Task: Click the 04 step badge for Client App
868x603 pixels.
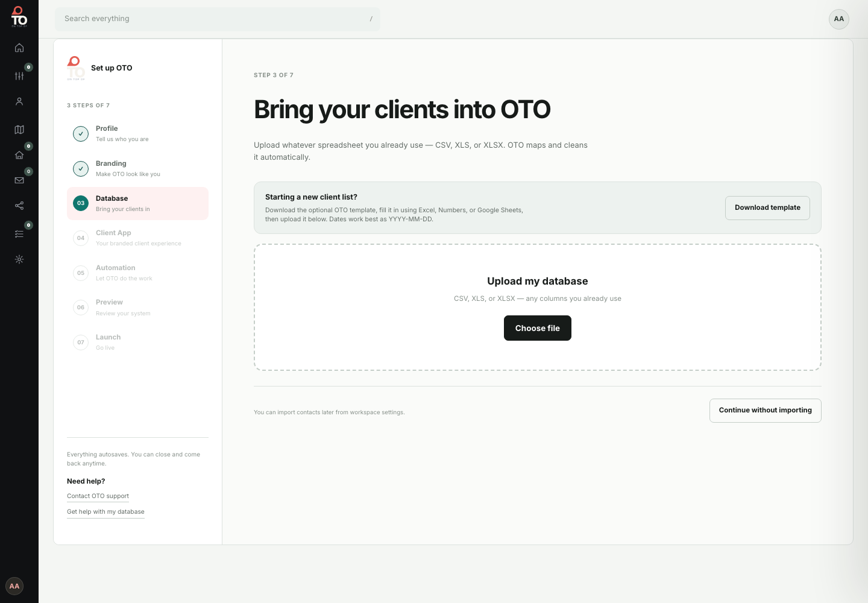Action: click(x=81, y=238)
